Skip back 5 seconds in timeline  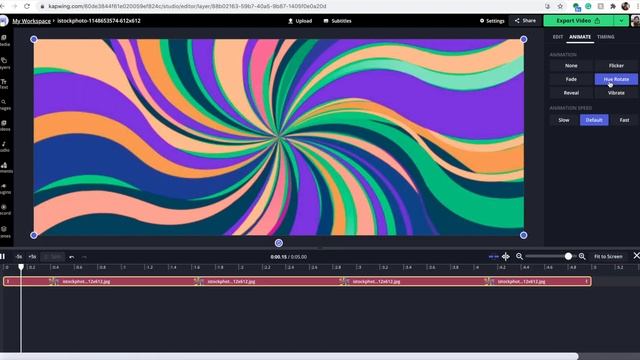tap(19, 257)
